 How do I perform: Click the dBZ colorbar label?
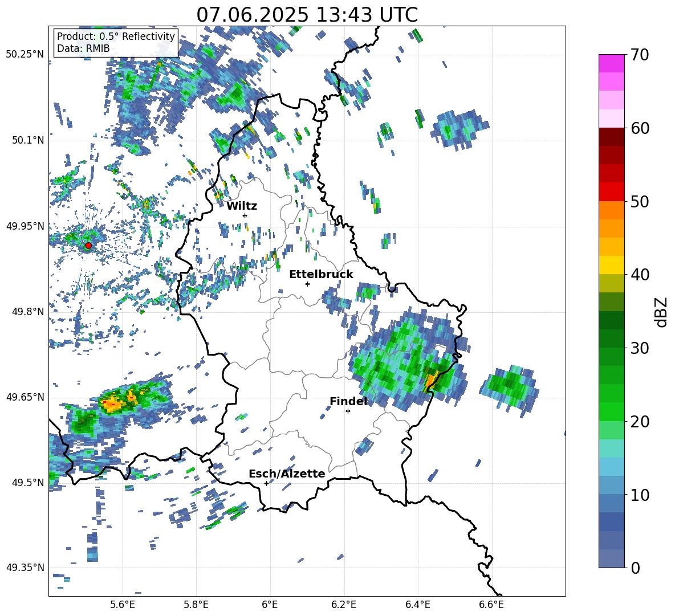pyautogui.click(x=661, y=312)
